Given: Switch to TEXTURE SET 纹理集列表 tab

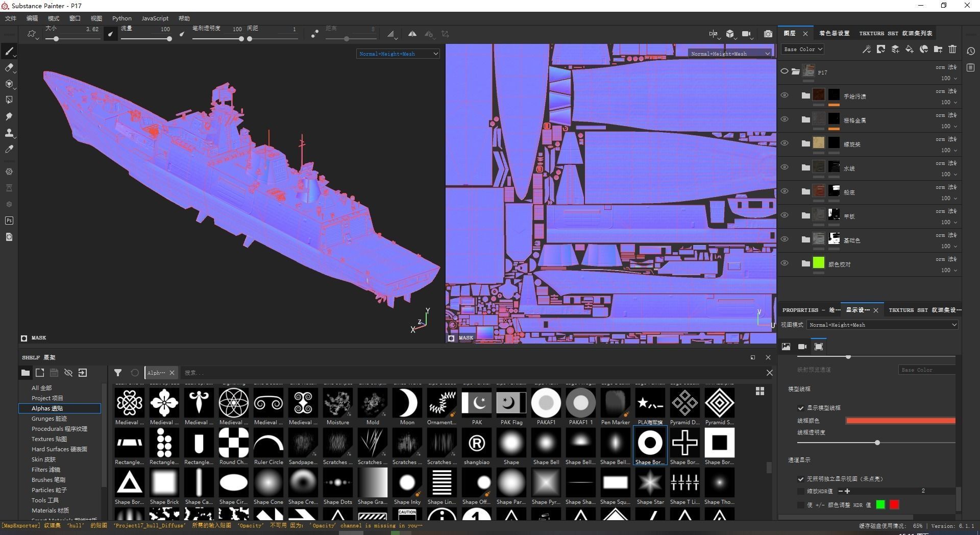Looking at the screenshot, I should click(895, 33).
